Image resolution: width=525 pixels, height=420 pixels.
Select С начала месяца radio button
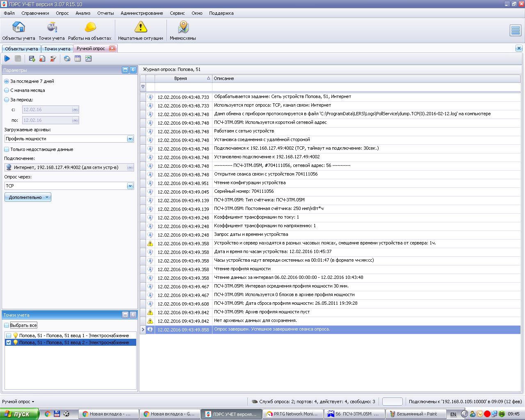click(x=7, y=90)
